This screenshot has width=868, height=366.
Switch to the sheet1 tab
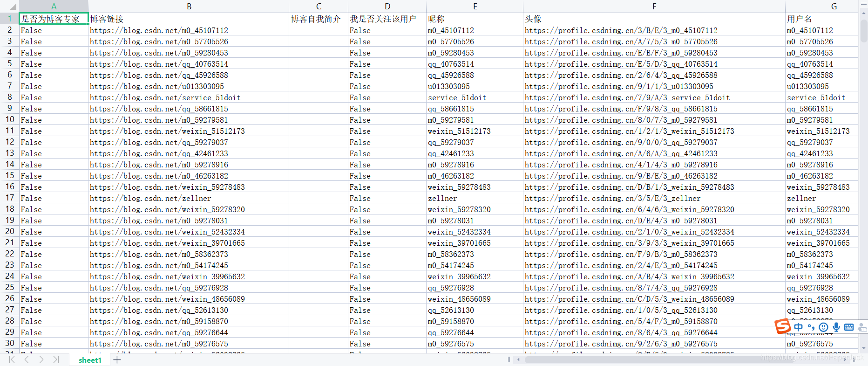(90, 360)
